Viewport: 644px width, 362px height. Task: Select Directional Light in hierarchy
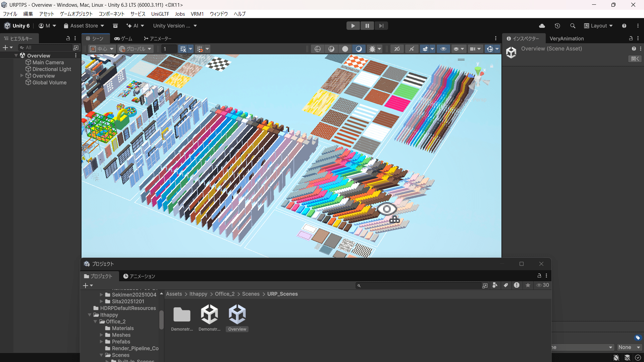(52, 69)
